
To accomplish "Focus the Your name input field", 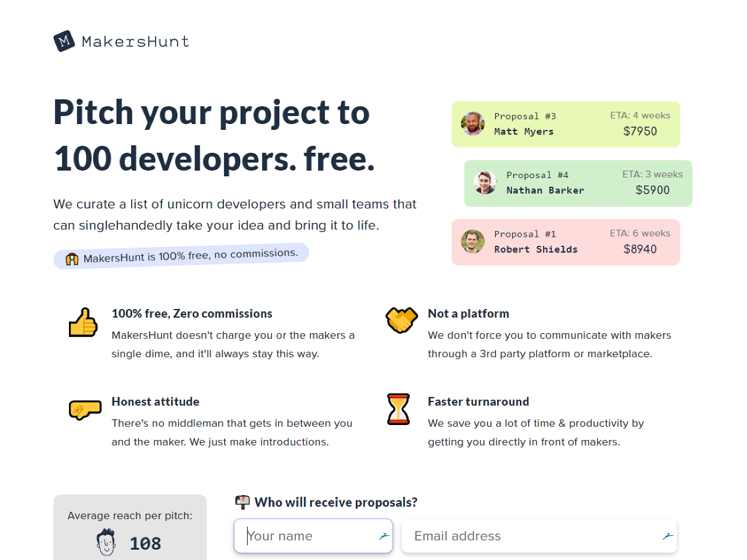I will click(313, 536).
